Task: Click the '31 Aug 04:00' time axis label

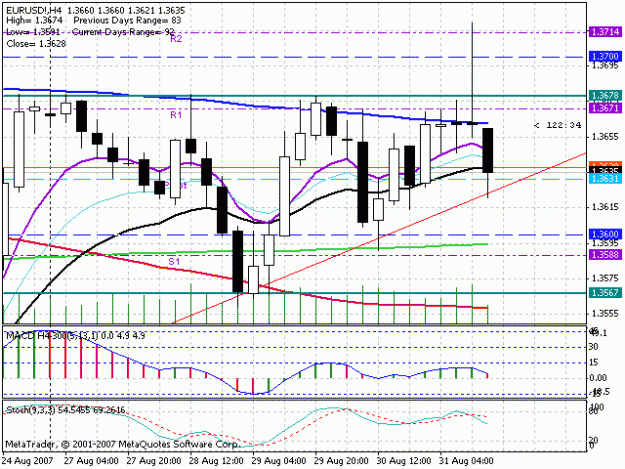Action: 467,461
